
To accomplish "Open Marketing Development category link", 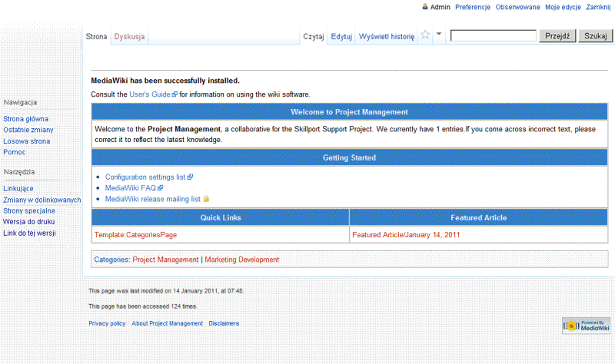I will pyautogui.click(x=242, y=260).
